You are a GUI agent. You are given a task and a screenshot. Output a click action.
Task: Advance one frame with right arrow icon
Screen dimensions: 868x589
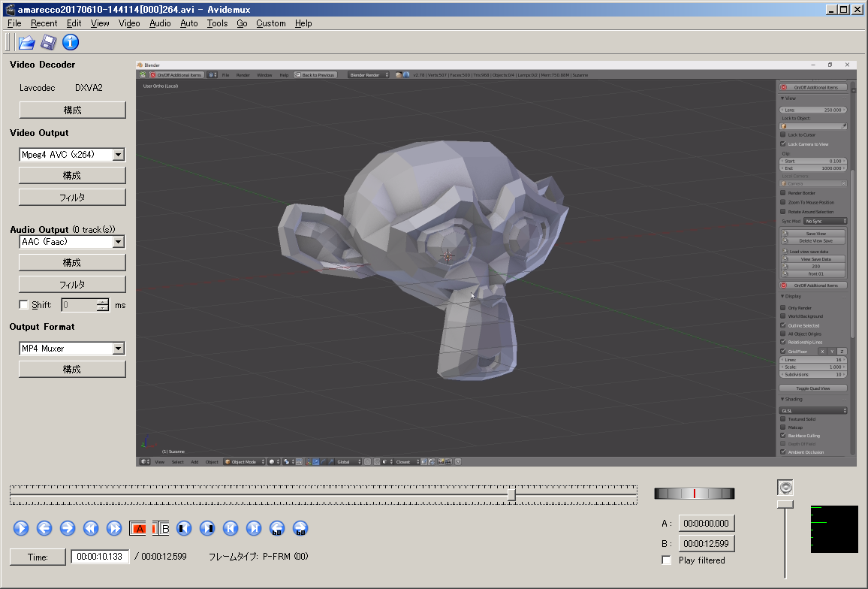(68, 529)
